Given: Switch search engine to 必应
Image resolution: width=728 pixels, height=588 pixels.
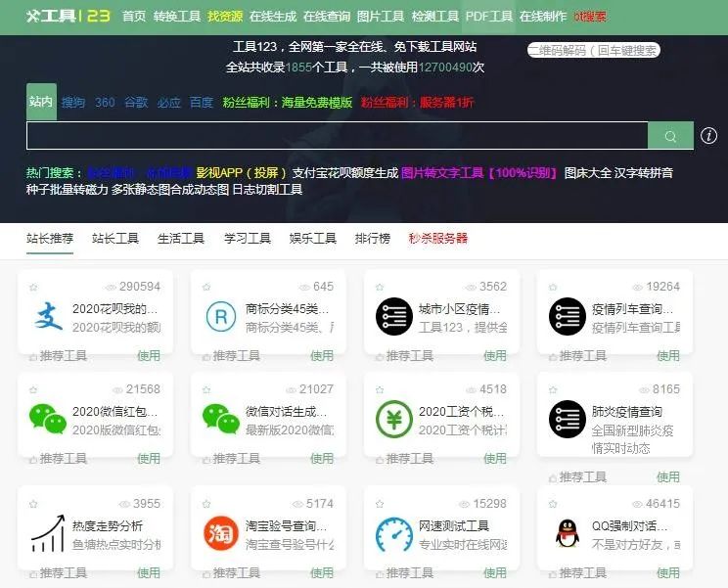Looking at the screenshot, I should click(169, 102).
